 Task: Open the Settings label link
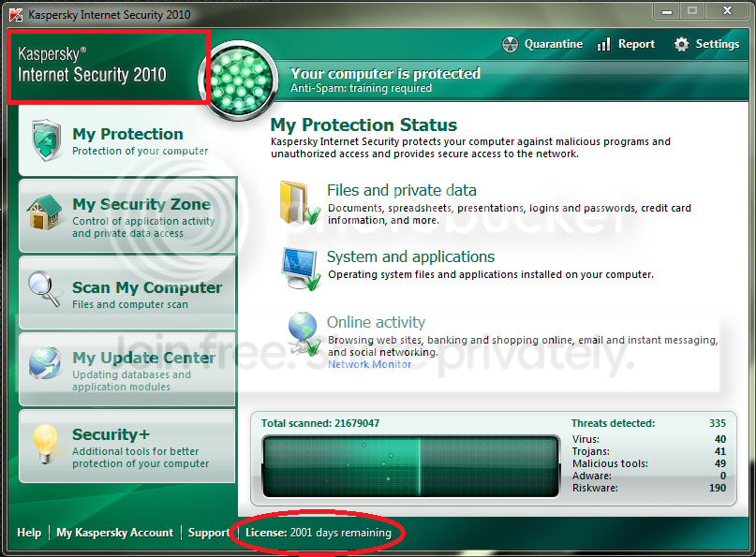718,44
